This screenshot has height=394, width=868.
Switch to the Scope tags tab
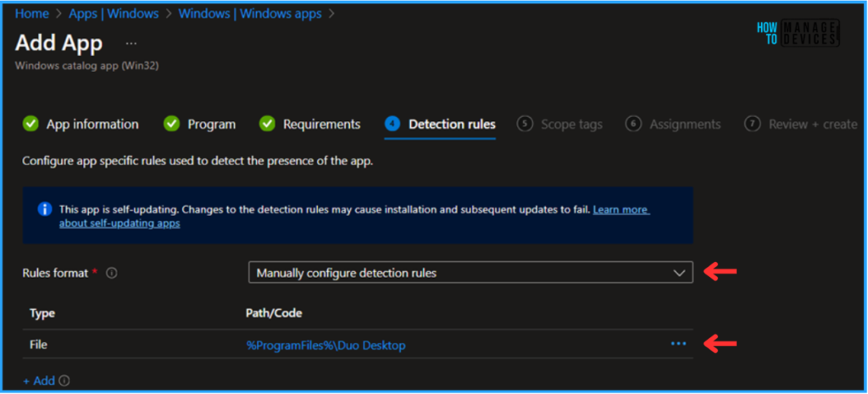click(x=559, y=125)
